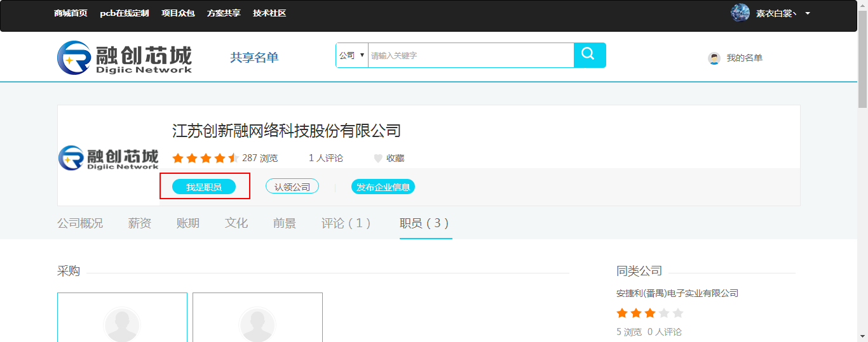Viewport: 868px width, 342px height.
Task: Click the 5 浏览 count under 安捷利
Action: (x=629, y=332)
